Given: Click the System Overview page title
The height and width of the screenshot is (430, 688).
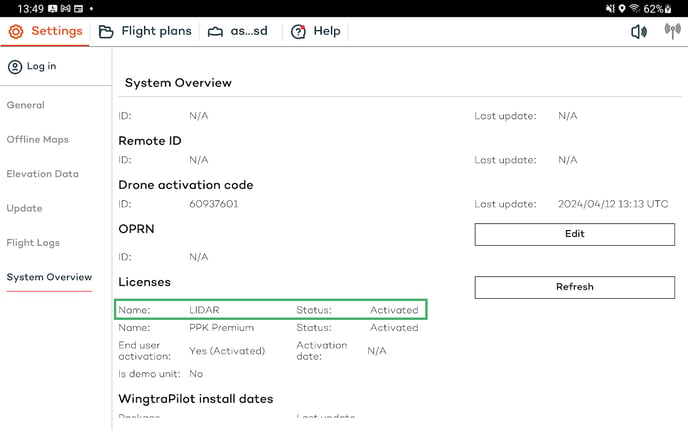Looking at the screenshot, I should 178,83.
